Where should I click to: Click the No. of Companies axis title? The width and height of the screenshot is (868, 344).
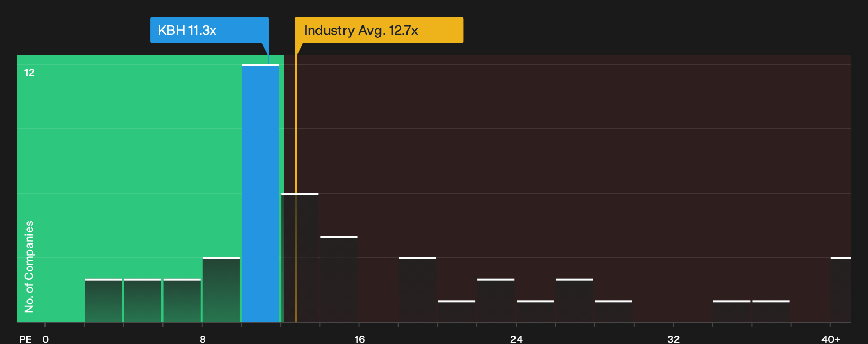click(x=29, y=266)
